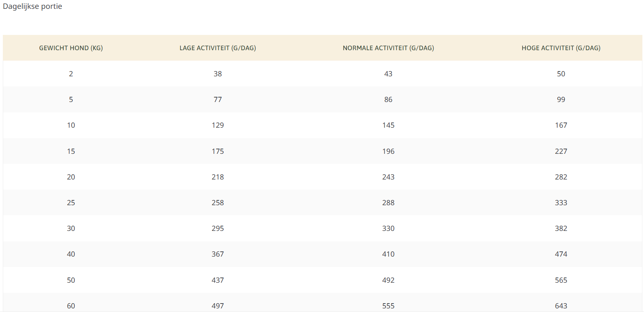Image resolution: width=644 pixels, height=312 pixels.
Task: Click the 'Hoge activiteit (g/dag)' column header
Action: point(561,48)
